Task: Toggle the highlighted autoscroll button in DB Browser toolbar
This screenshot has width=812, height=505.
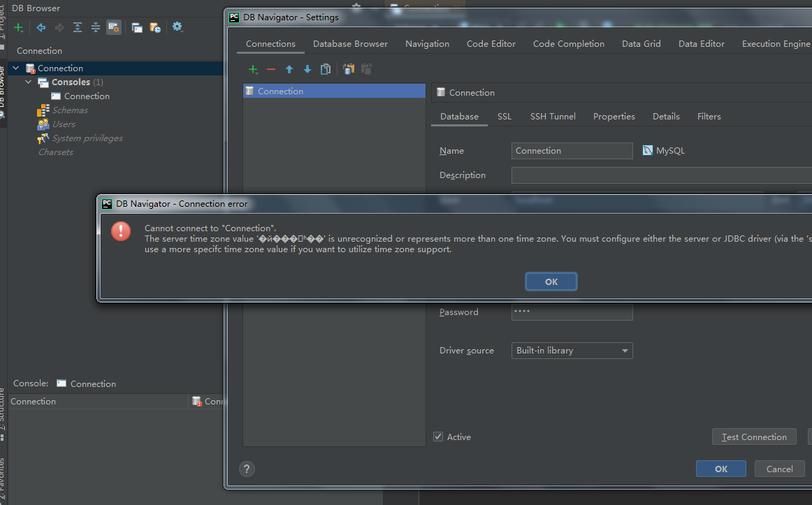Action: coord(114,27)
